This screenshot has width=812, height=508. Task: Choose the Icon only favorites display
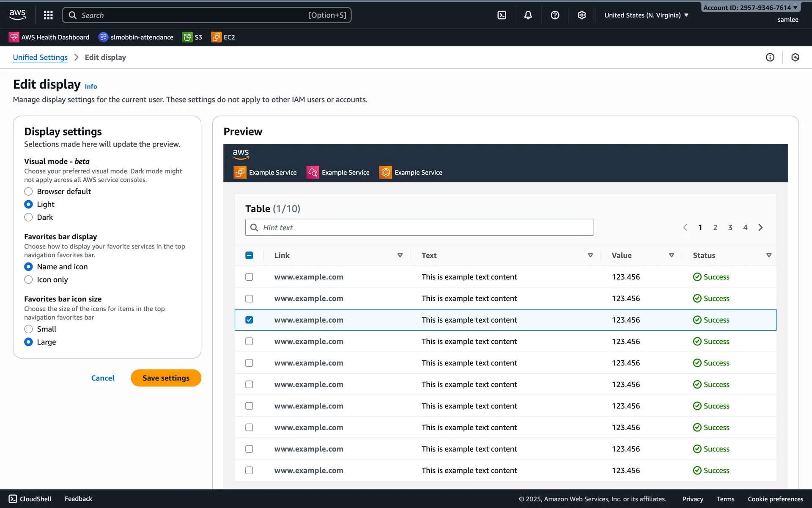28,279
